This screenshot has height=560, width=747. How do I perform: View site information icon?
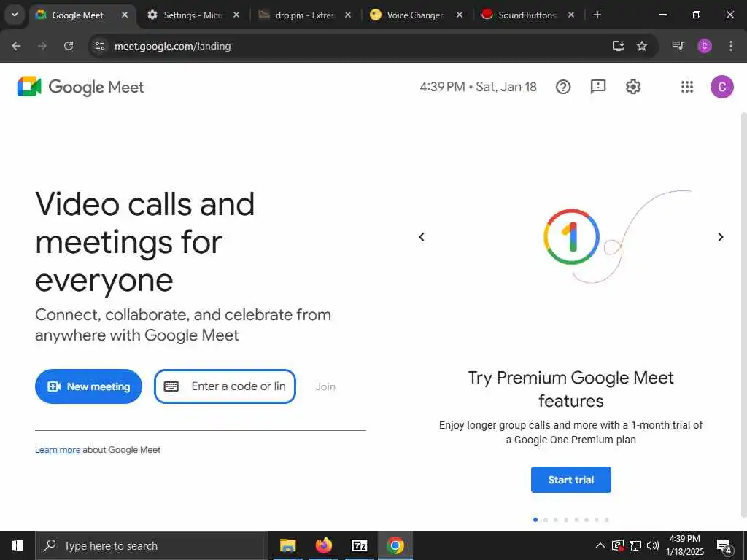(99, 46)
